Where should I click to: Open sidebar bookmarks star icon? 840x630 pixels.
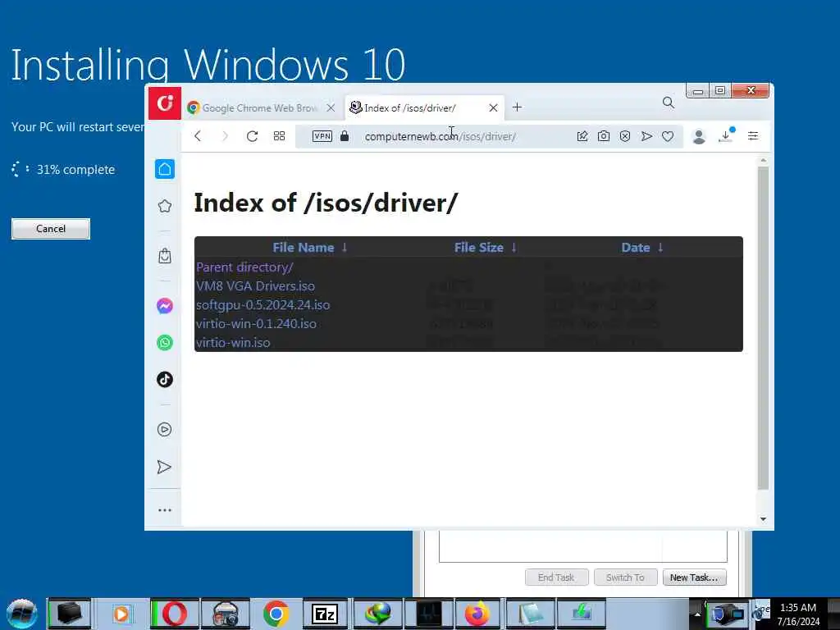[x=165, y=206]
